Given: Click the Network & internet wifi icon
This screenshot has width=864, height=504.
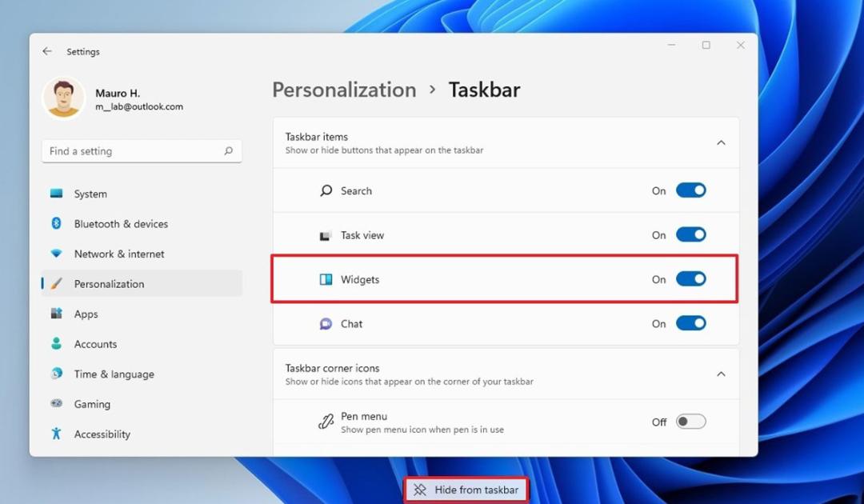Looking at the screenshot, I should click(x=56, y=254).
